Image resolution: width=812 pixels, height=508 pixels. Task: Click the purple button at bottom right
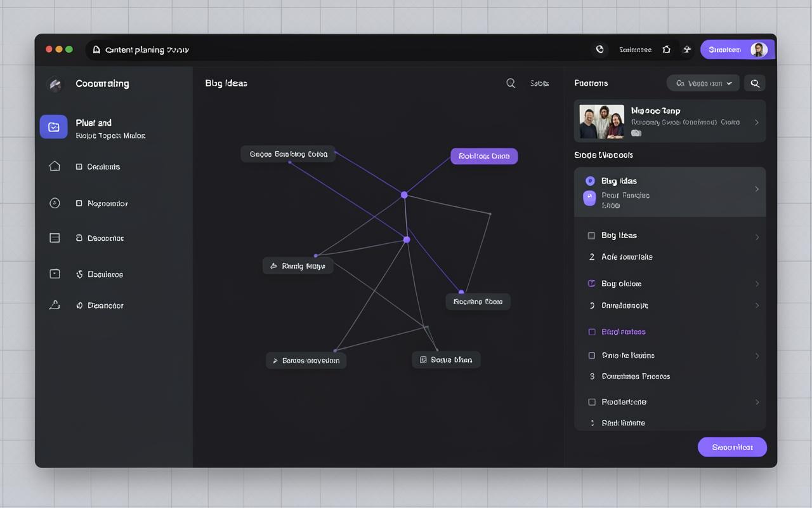(732, 447)
